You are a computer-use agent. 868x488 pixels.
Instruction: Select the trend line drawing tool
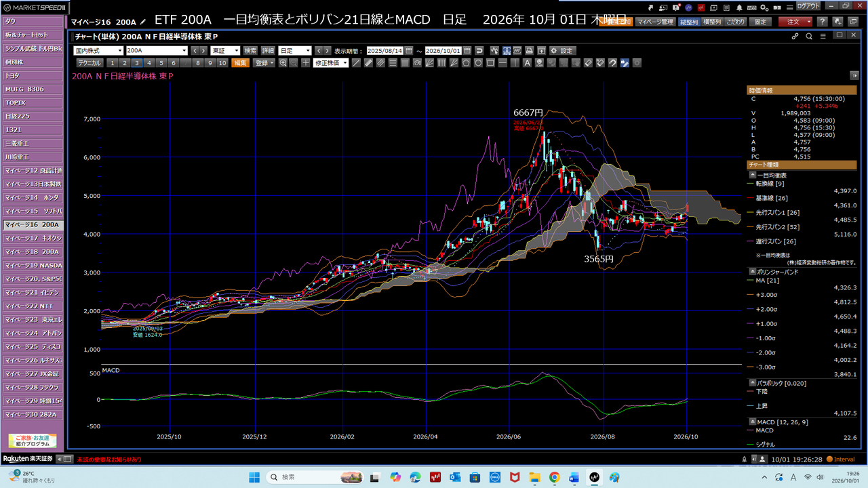click(x=356, y=63)
